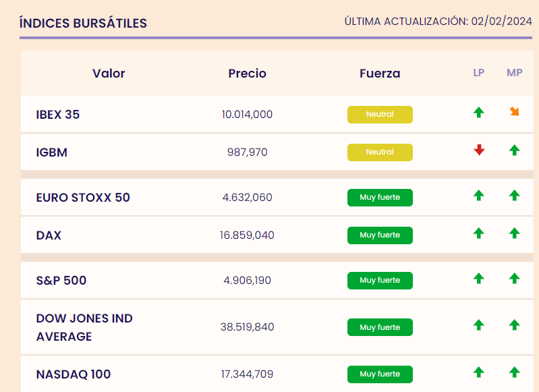Click the Fuerza column header

point(380,74)
